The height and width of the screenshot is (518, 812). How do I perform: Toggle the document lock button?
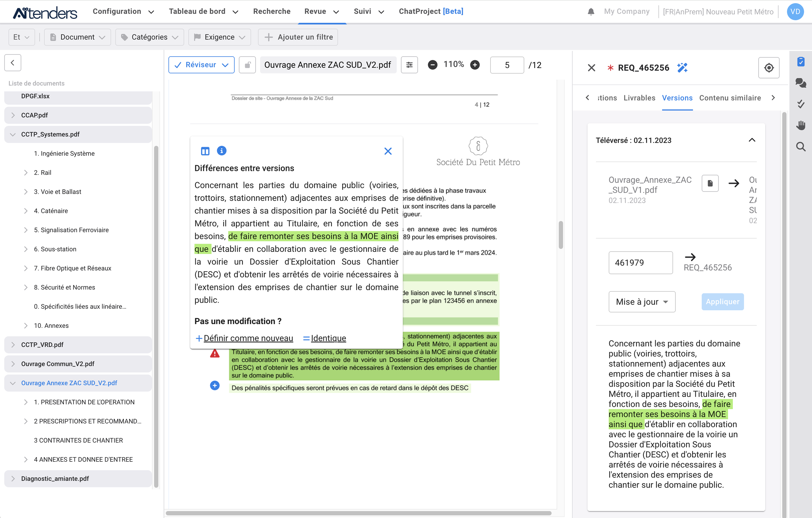pos(247,65)
